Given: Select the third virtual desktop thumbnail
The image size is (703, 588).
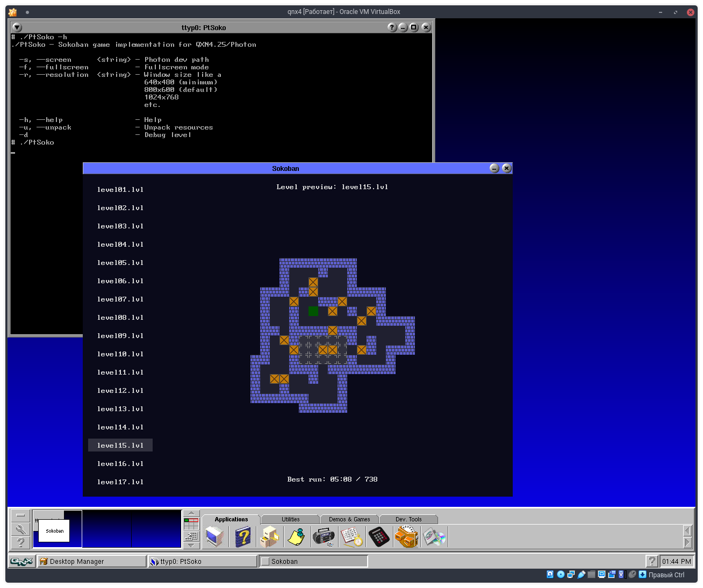Looking at the screenshot, I should pyautogui.click(x=156, y=529).
